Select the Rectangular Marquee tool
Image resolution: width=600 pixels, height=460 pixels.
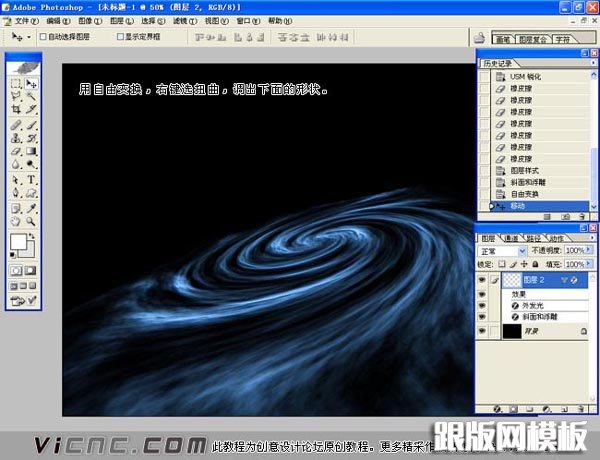[x=16, y=83]
